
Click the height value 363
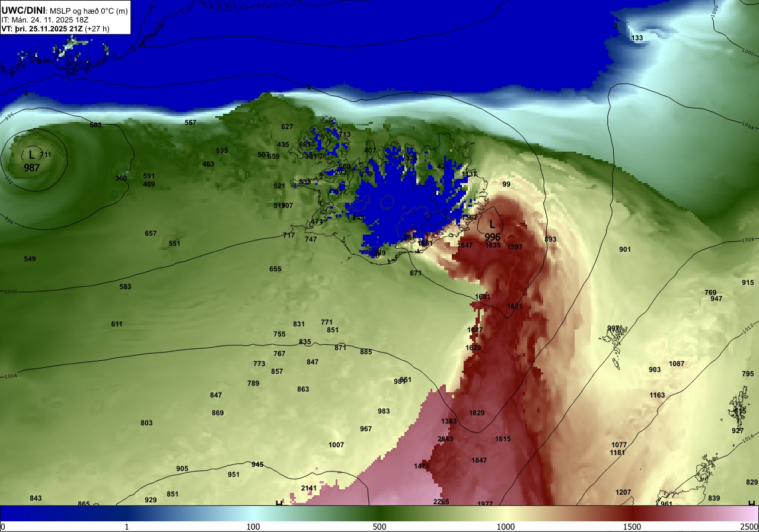pyautogui.click(x=121, y=178)
